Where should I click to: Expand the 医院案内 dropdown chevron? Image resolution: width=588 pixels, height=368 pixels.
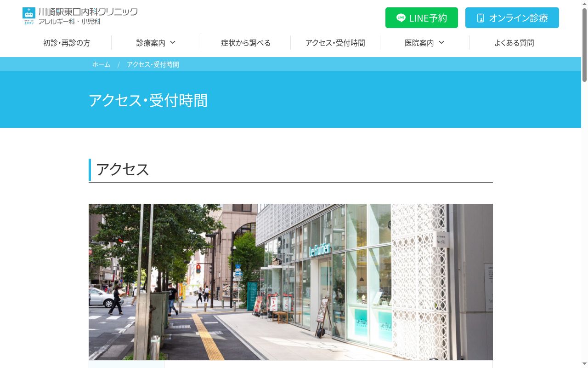tap(441, 43)
